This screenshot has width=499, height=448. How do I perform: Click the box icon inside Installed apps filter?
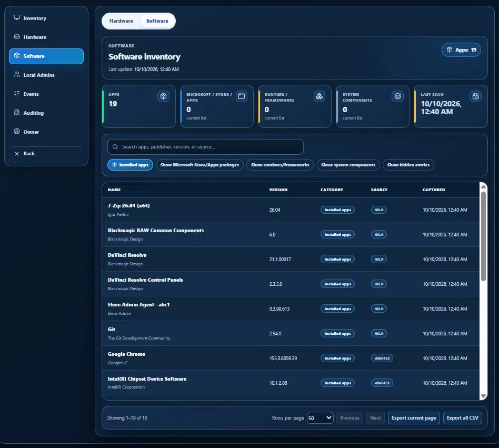pyautogui.click(x=115, y=165)
